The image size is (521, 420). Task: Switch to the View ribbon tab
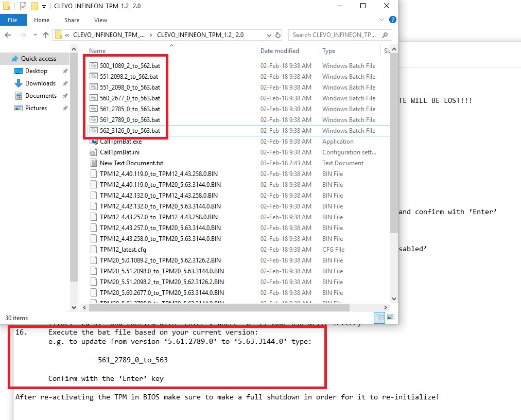pyautogui.click(x=101, y=20)
